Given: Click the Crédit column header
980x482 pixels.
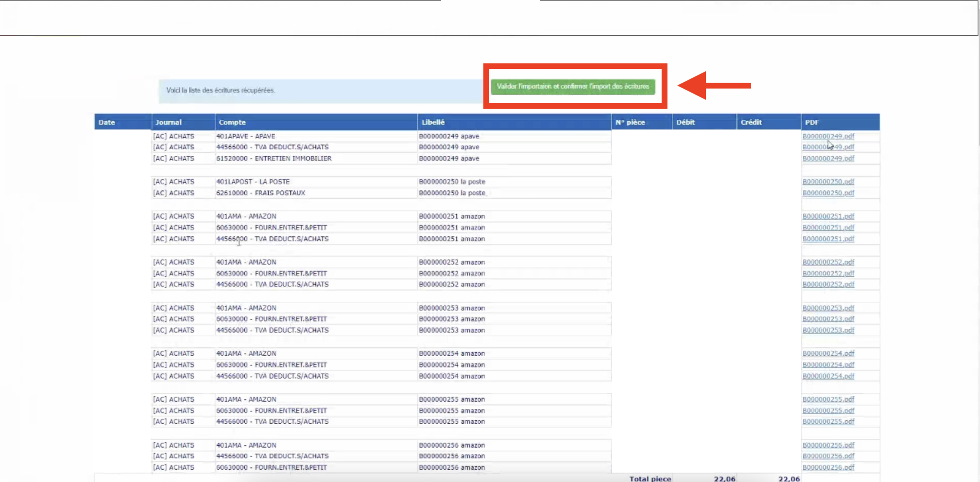Looking at the screenshot, I should point(769,122).
